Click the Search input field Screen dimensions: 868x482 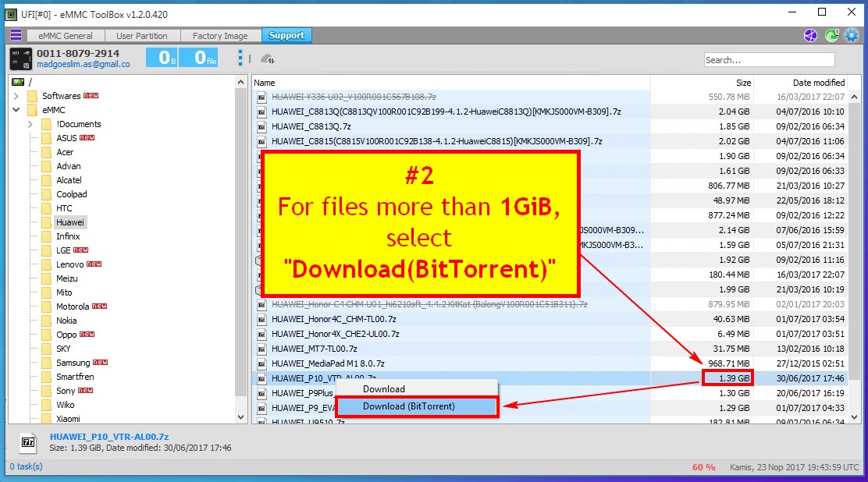click(769, 60)
